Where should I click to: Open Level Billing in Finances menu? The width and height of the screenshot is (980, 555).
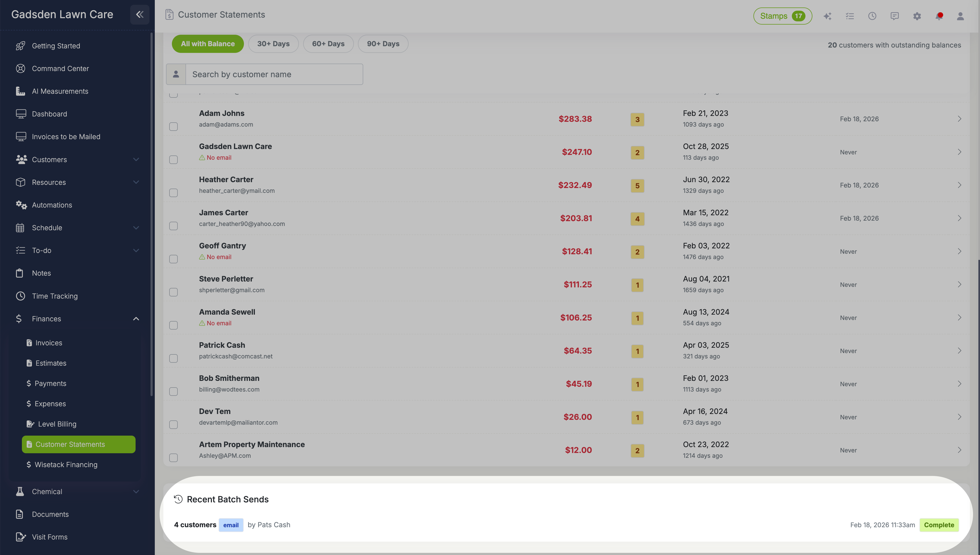tap(57, 424)
